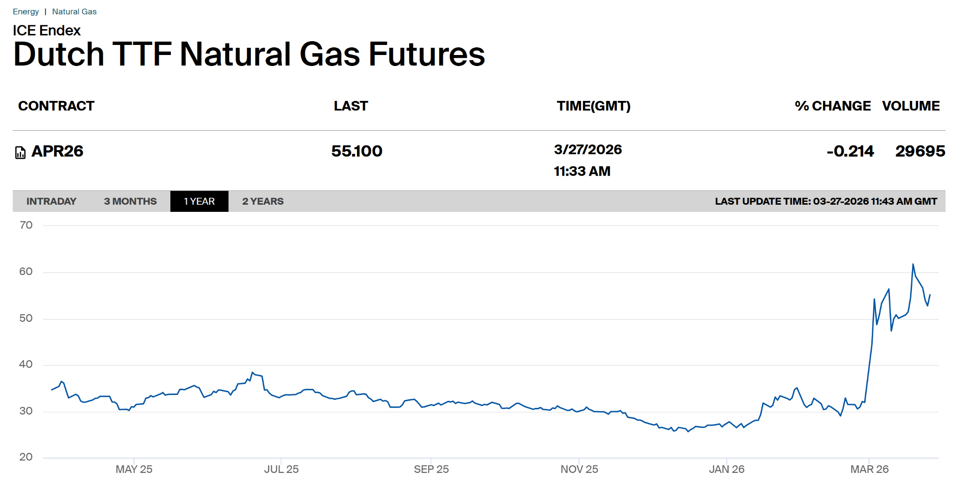Screen dimensions: 980x494
Task: Click the CONTRACT column header
Action: (x=56, y=106)
